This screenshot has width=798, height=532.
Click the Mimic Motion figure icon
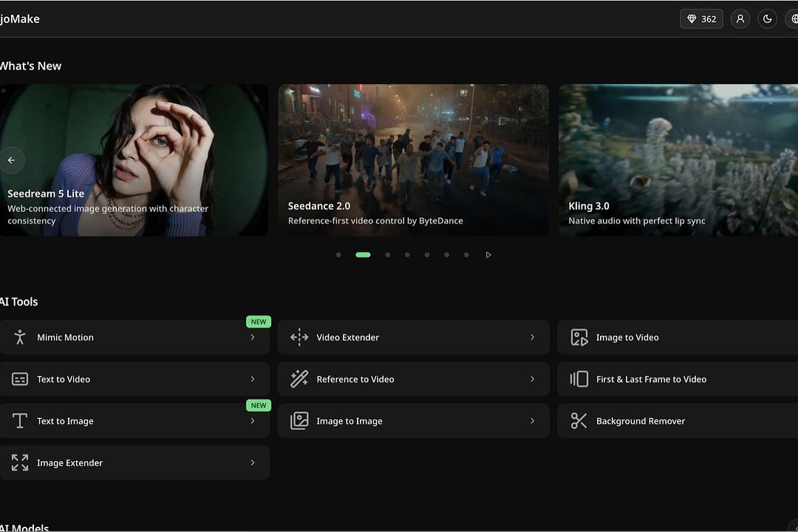click(x=20, y=337)
